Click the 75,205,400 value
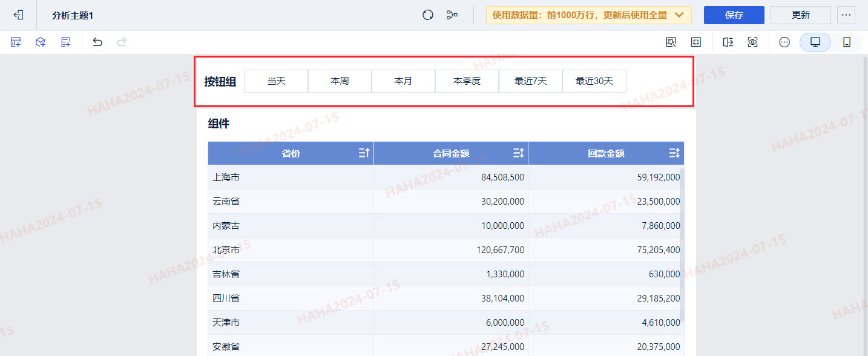This screenshot has width=868, height=356. 659,250
